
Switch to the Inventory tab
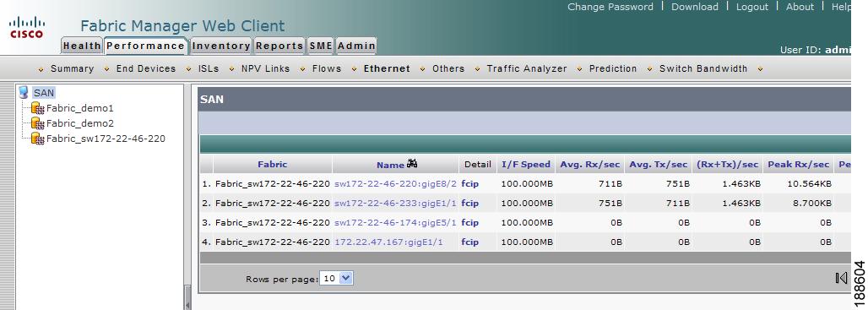click(x=221, y=46)
